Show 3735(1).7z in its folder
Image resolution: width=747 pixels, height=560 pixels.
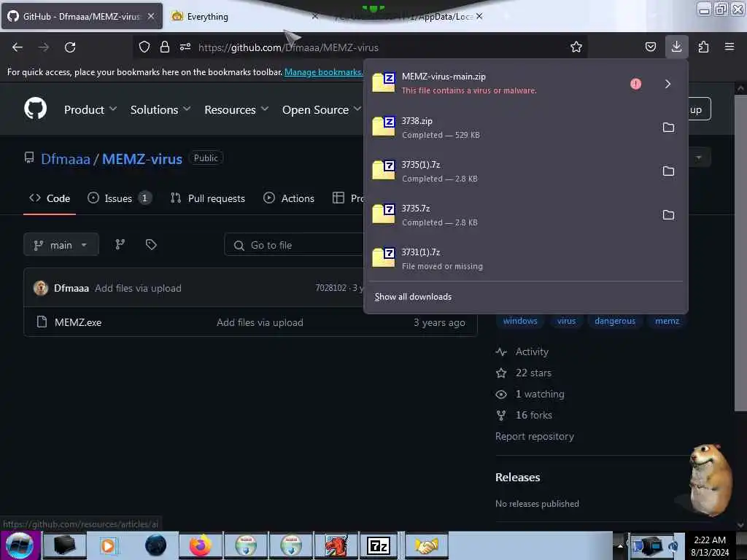(668, 171)
